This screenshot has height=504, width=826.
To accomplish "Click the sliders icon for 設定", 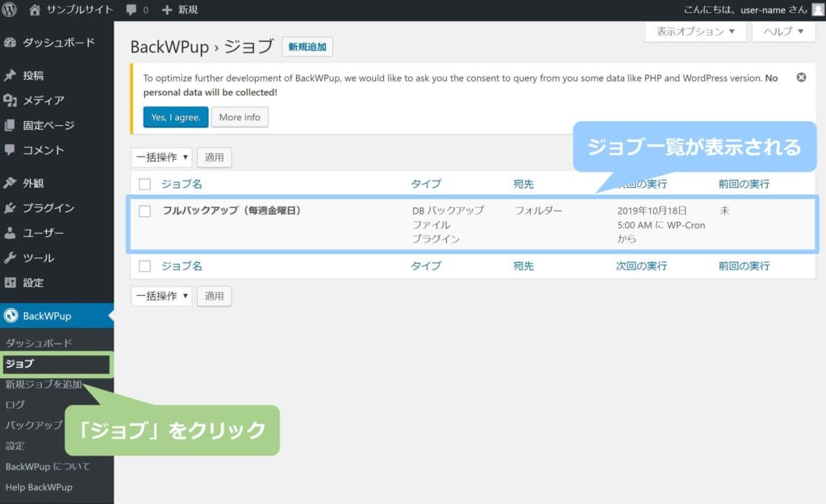I will pyautogui.click(x=10, y=283).
